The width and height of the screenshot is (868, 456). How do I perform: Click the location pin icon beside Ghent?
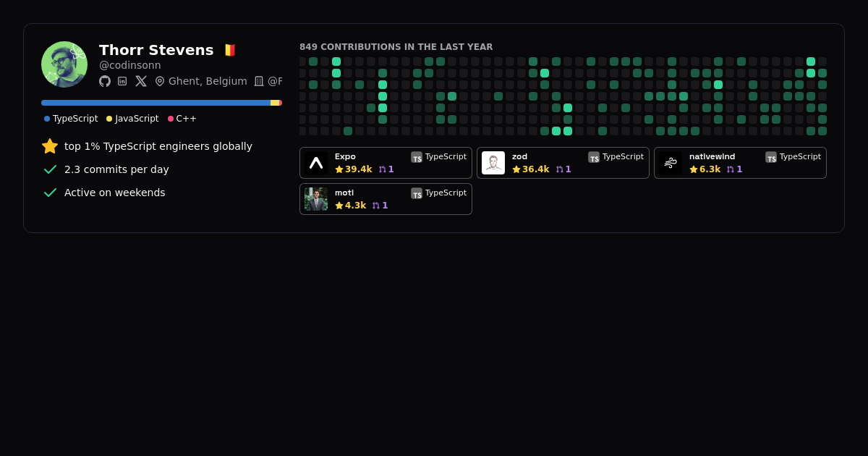coord(160,81)
